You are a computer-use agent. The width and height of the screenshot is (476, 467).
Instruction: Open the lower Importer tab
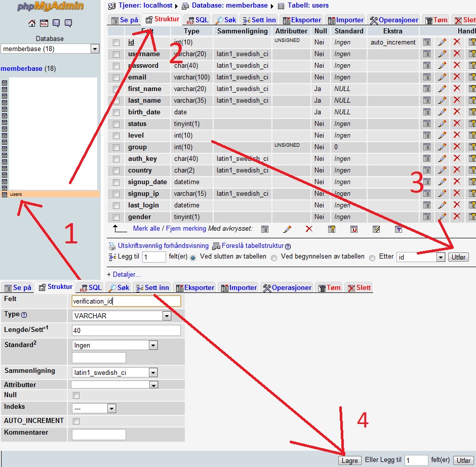tap(239, 287)
